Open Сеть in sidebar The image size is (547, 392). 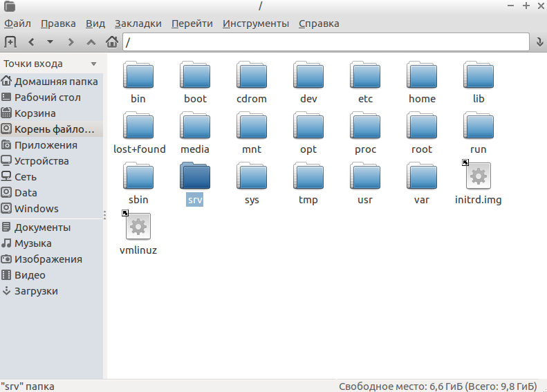click(51, 177)
